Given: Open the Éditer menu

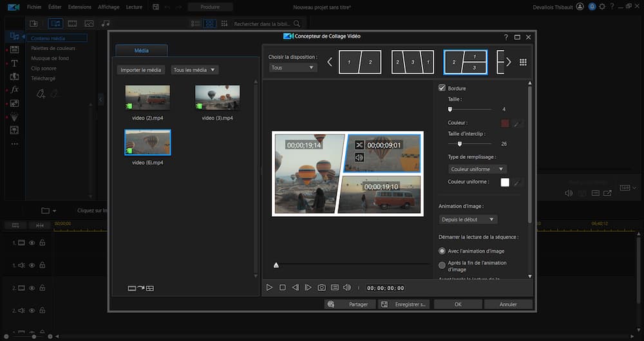Looking at the screenshot, I should click(55, 7).
